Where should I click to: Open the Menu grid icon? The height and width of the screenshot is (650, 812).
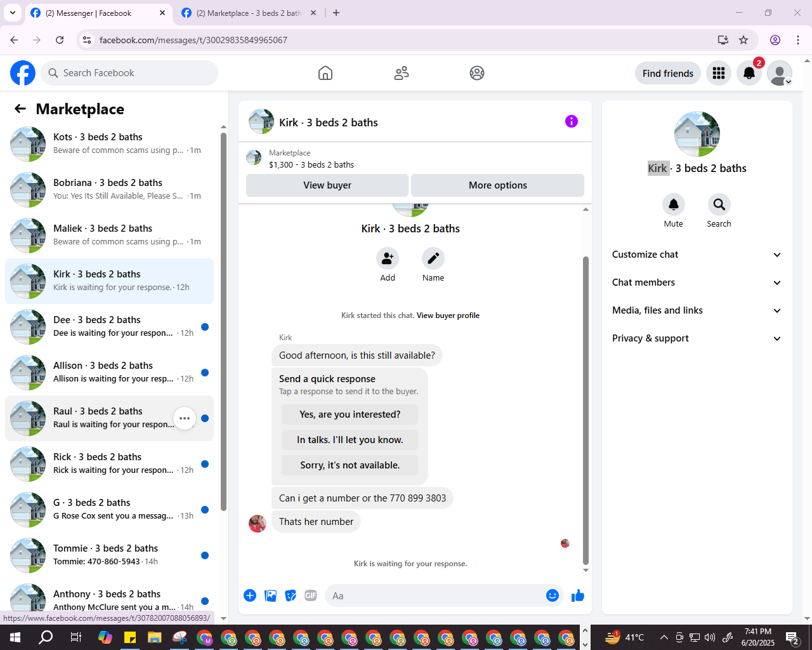pyautogui.click(x=719, y=73)
